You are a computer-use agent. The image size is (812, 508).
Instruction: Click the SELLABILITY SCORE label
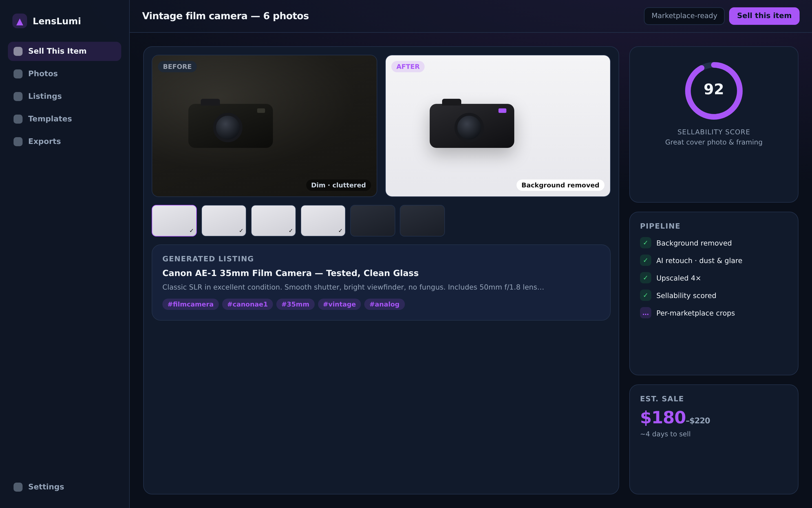pyautogui.click(x=714, y=132)
